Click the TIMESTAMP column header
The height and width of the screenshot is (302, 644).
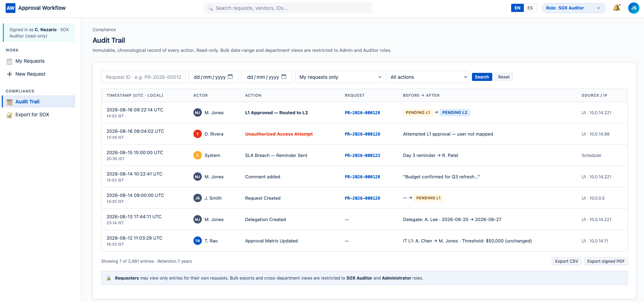point(135,95)
